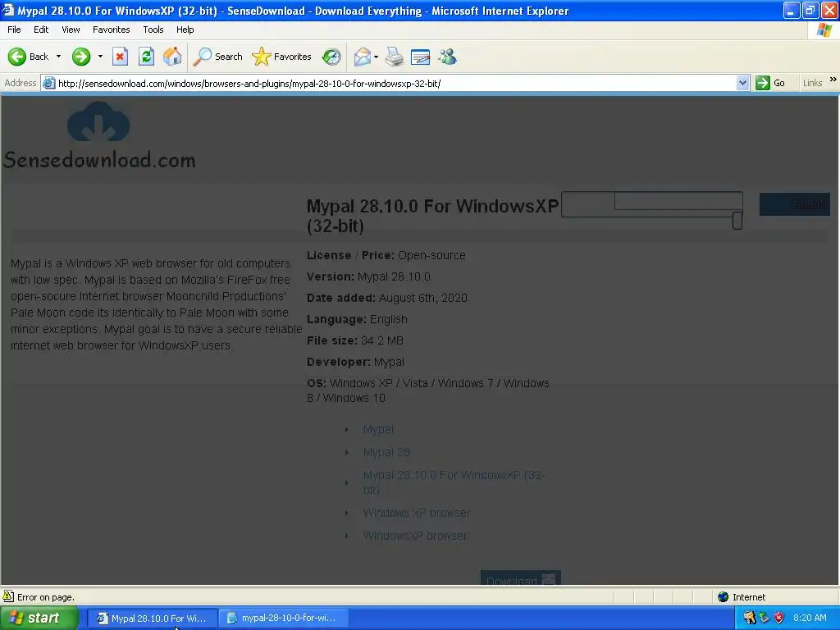Image resolution: width=840 pixels, height=630 pixels.
Task: Stop page loading with the red X icon
Action: pyautogui.click(x=120, y=57)
